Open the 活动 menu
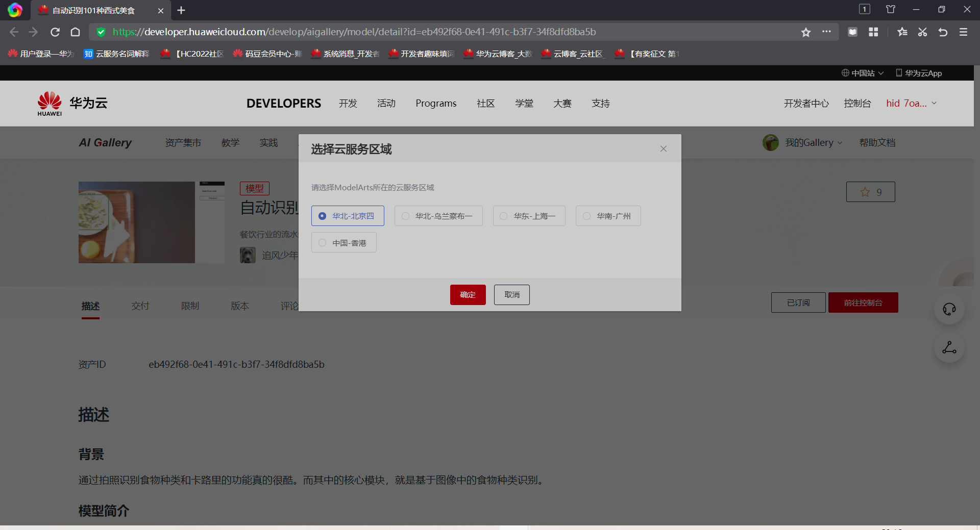Image resolution: width=980 pixels, height=530 pixels. (386, 103)
